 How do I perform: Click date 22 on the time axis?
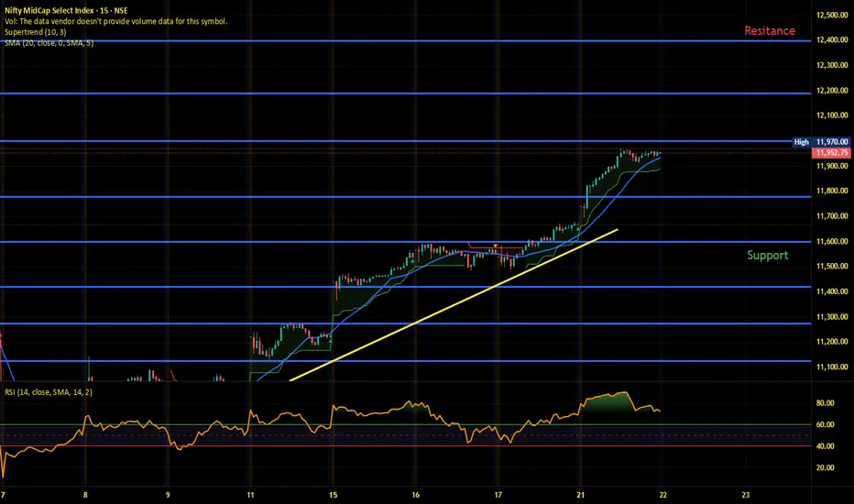[x=662, y=495]
